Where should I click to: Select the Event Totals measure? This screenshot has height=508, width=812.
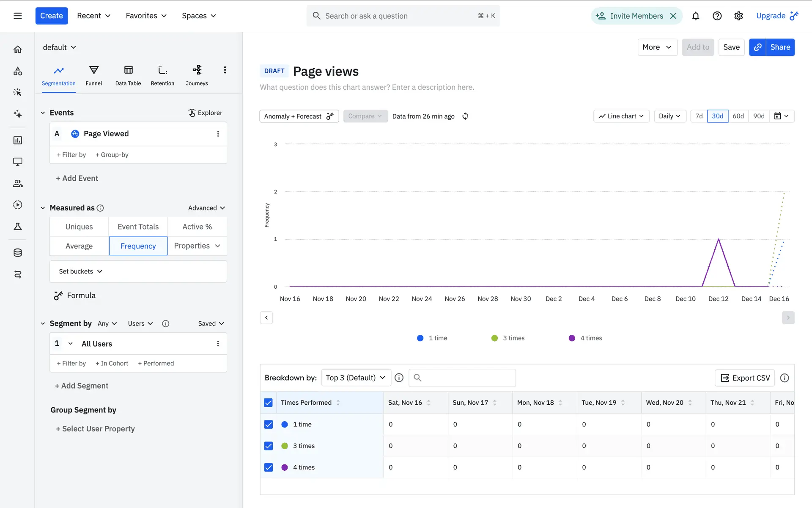click(x=138, y=226)
